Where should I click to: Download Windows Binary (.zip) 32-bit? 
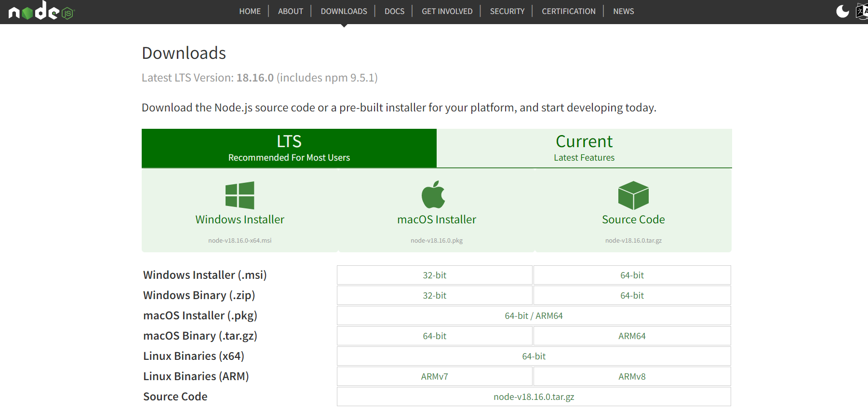point(435,295)
